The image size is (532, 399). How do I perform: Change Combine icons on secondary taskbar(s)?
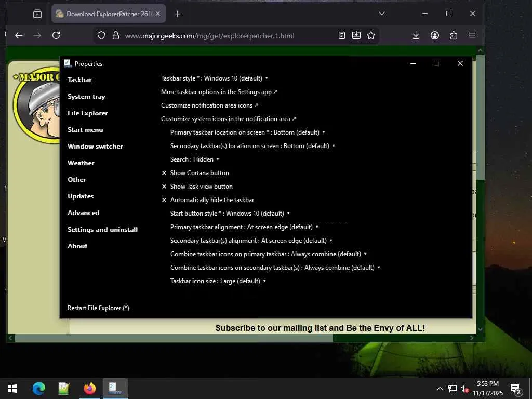pos(275,268)
